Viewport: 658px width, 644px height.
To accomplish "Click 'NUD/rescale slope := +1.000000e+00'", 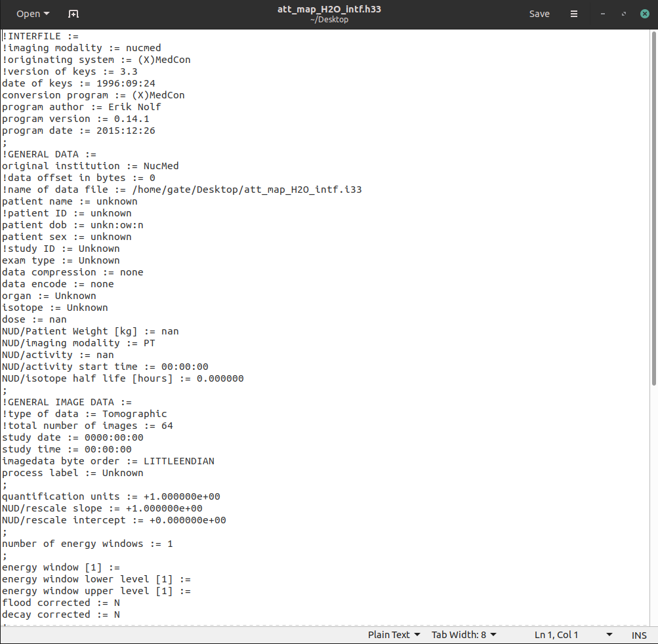I will click(102, 508).
